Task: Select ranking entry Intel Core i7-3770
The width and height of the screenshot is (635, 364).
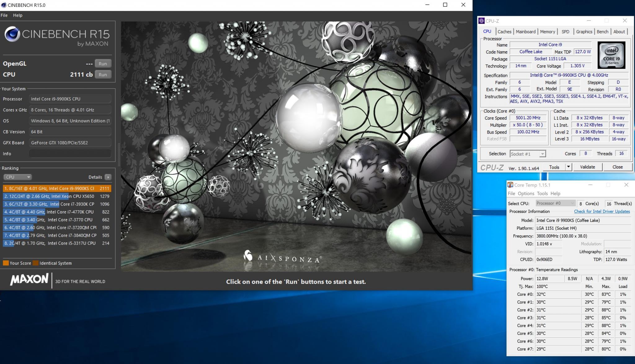Action: 57,220
